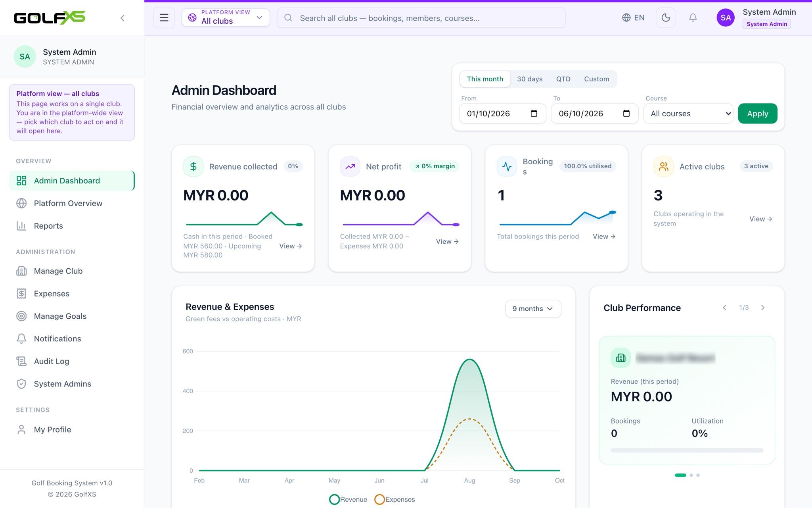Open Platform Overview in sidebar

pos(72,203)
